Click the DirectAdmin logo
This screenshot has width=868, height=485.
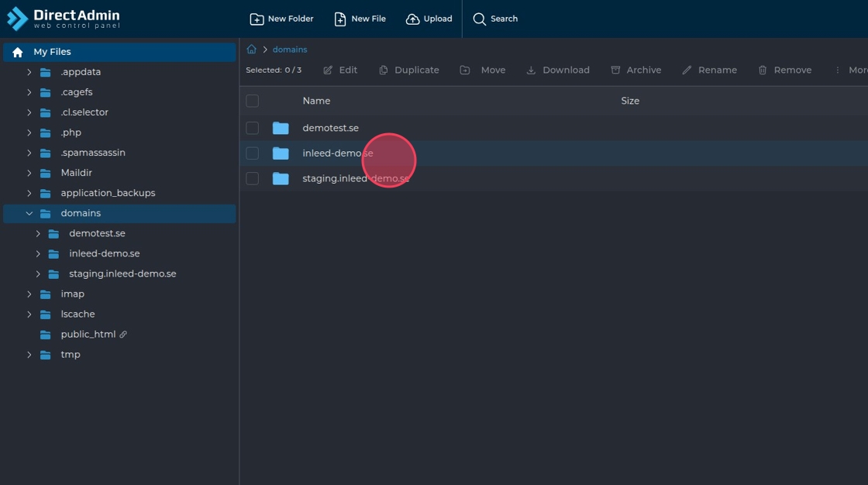64,19
